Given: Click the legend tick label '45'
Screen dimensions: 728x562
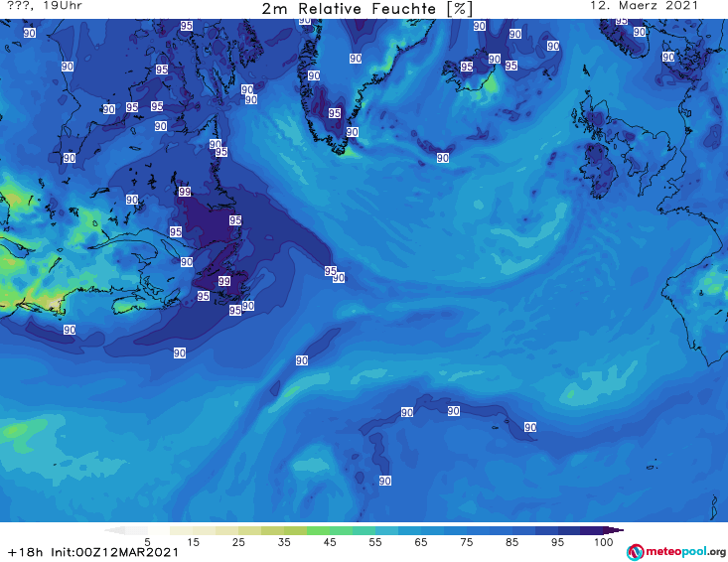Looking at the screenshot, I should tap(330, 542).
